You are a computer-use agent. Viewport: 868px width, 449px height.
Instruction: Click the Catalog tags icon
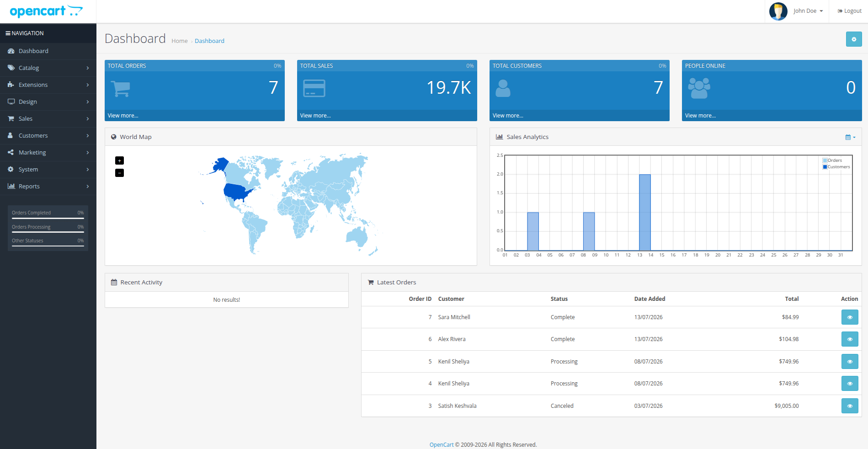(x=11, y=68)
